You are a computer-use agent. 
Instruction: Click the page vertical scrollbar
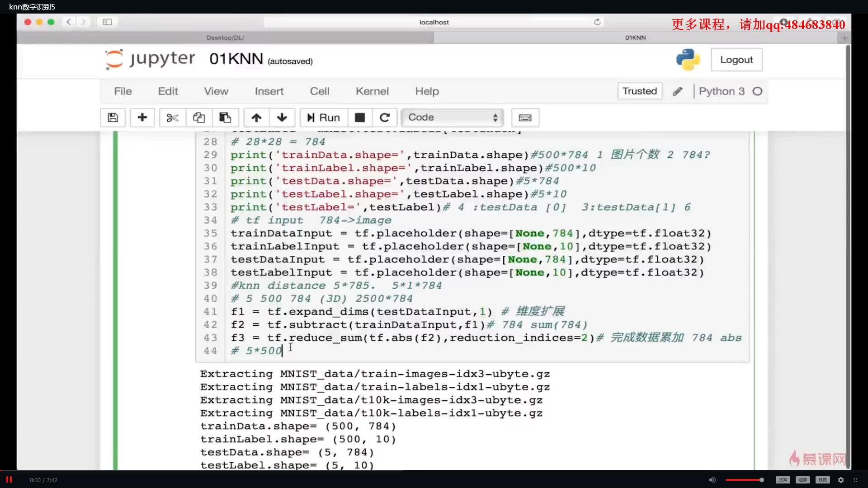[848, 258]
